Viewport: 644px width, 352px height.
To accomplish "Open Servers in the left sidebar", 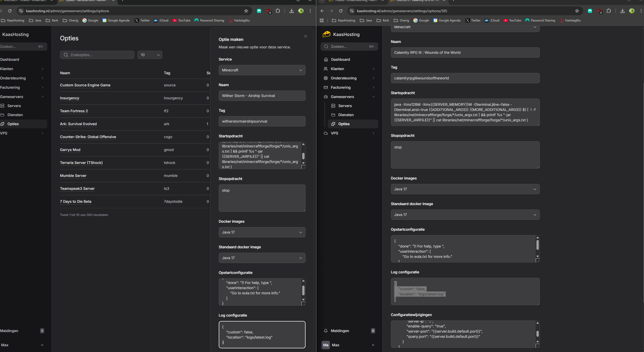I will pyautogui.click(x=14, y=106).
